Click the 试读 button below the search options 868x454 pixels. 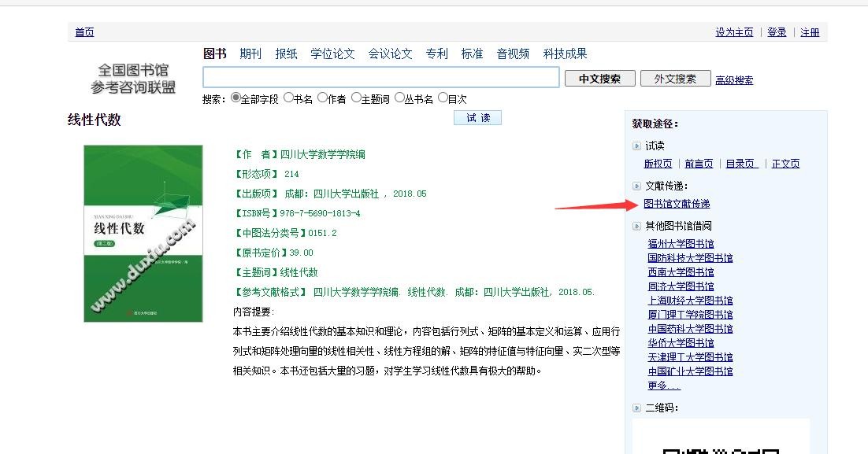477,117
